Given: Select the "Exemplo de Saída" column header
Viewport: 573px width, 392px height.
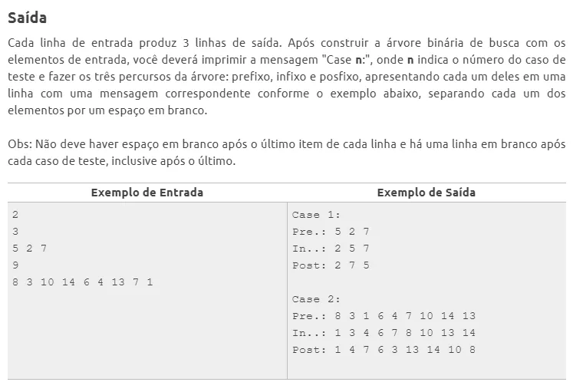Looking at the screenshot, I should point(426,193).
